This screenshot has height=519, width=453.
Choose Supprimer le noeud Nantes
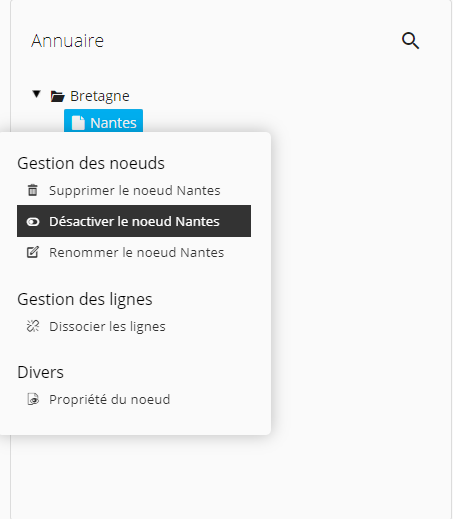(134, 190)
